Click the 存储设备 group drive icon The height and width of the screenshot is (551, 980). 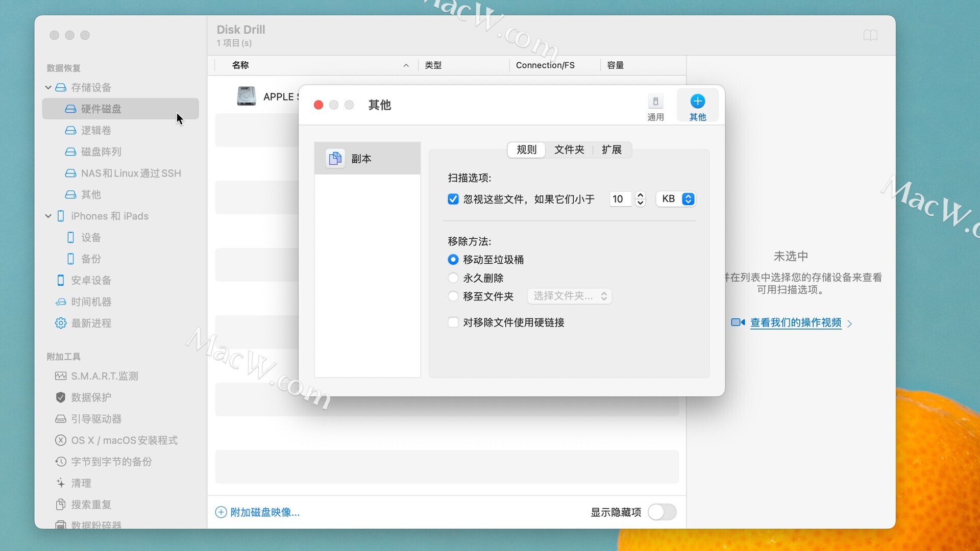coord(60,87)
